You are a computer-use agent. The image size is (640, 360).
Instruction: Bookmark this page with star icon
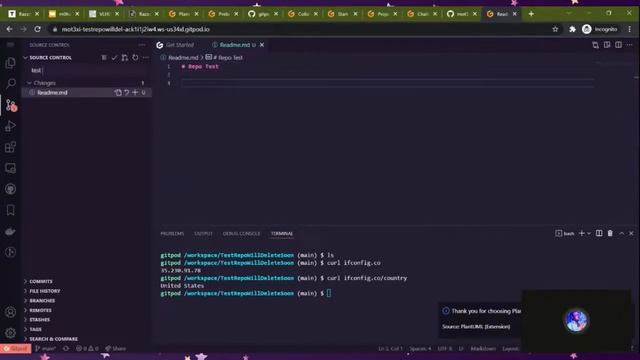[555, 29]
